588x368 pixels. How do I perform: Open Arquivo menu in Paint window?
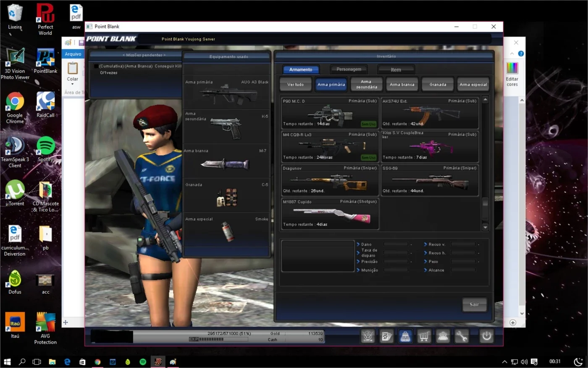(73, 54)
